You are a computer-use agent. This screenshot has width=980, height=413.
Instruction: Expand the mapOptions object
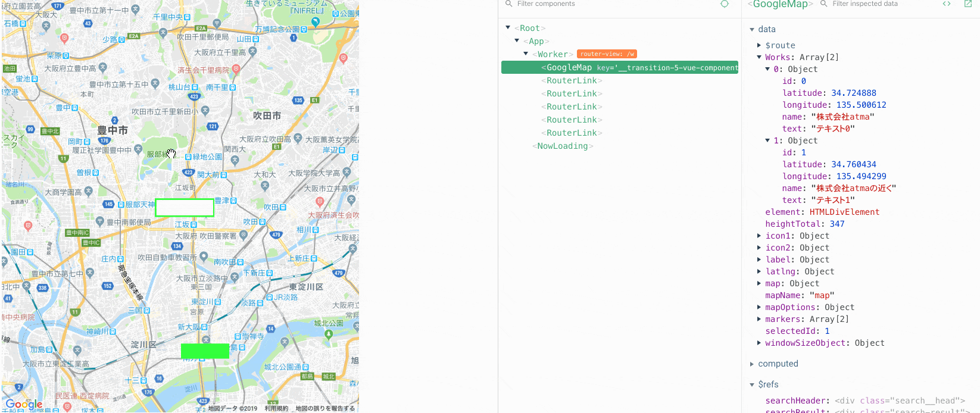click(759, 307)
